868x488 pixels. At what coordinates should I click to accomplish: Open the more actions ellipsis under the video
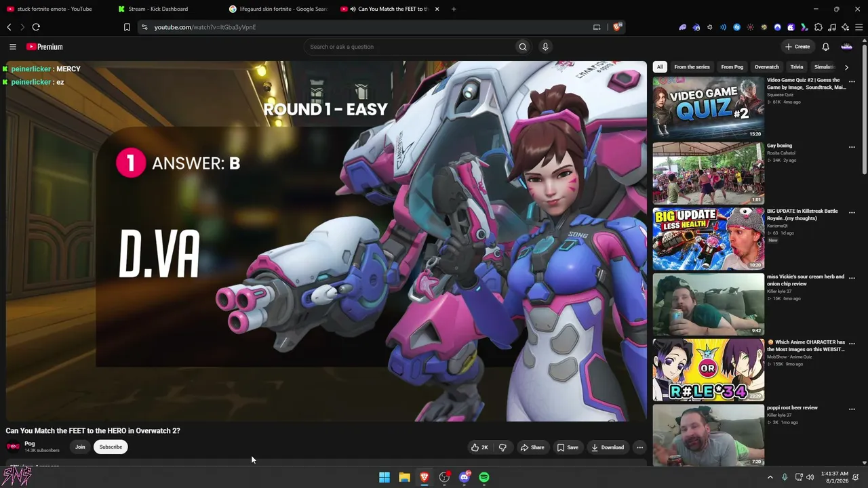pos(639,447)
